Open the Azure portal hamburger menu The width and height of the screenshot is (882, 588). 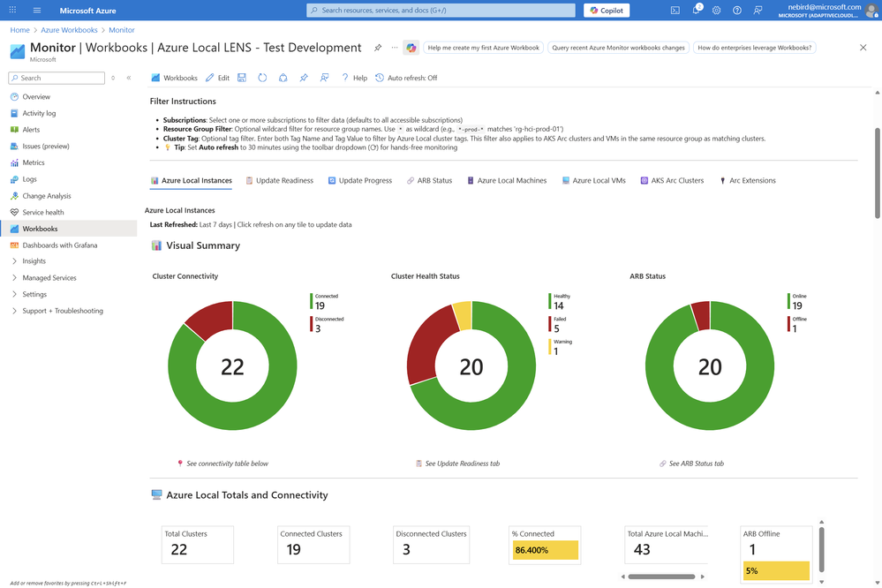[x=37, y=10]
